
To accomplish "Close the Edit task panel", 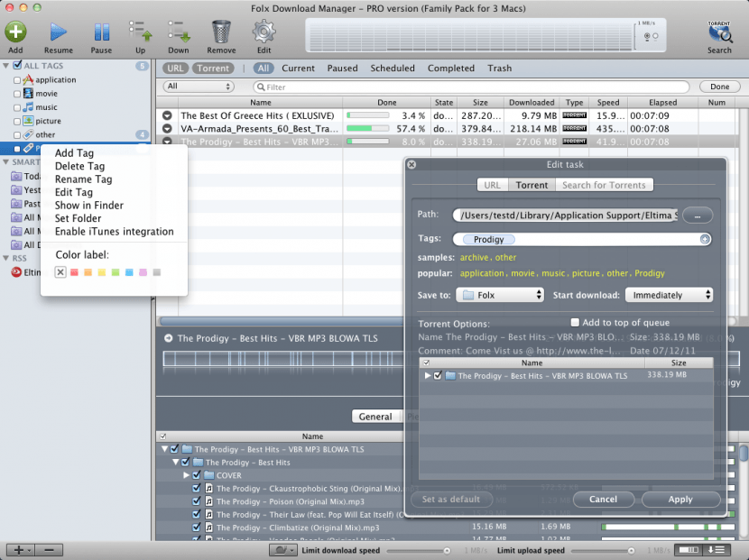I will tap(411, 164).
